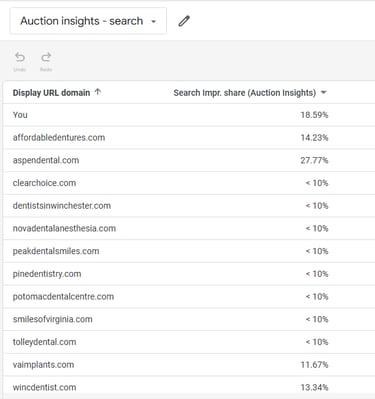
Task: Select the You row
Action: tap(189, 115)
